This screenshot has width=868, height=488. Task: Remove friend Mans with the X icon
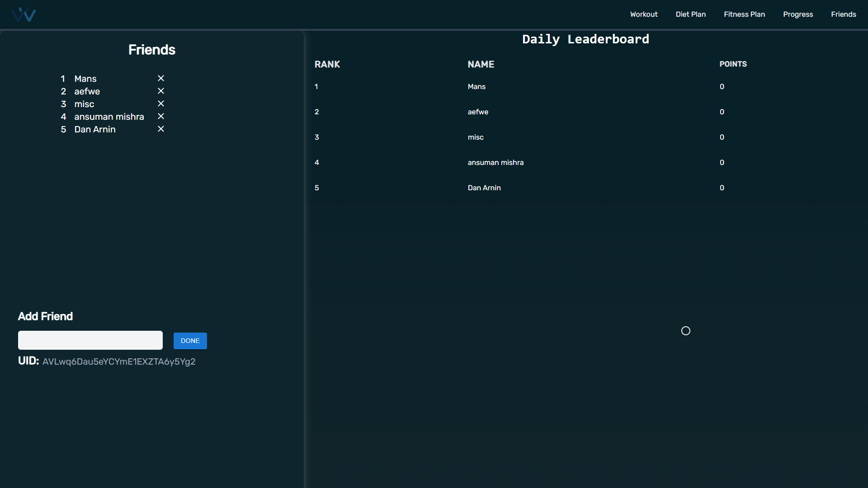pos(160,79)
